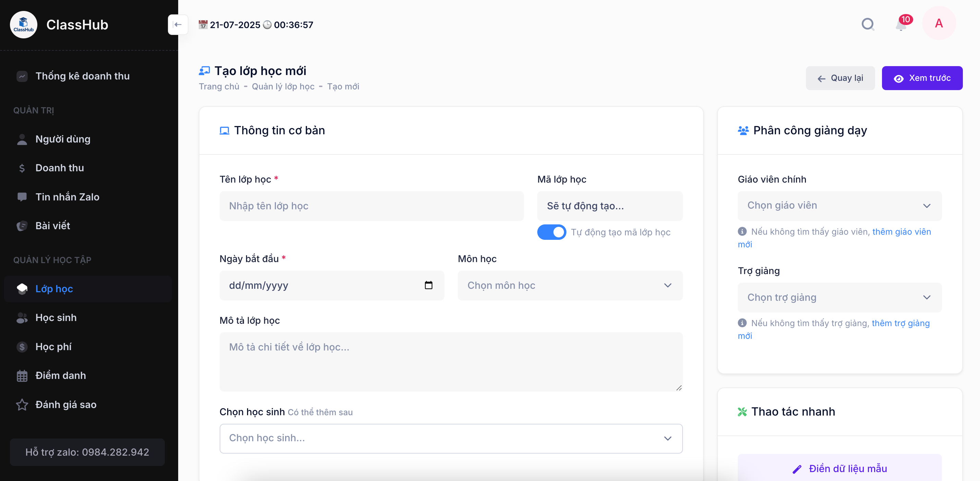
Task: Click info icon next to trợ giảng hint
Action: (x=742, y=323)
